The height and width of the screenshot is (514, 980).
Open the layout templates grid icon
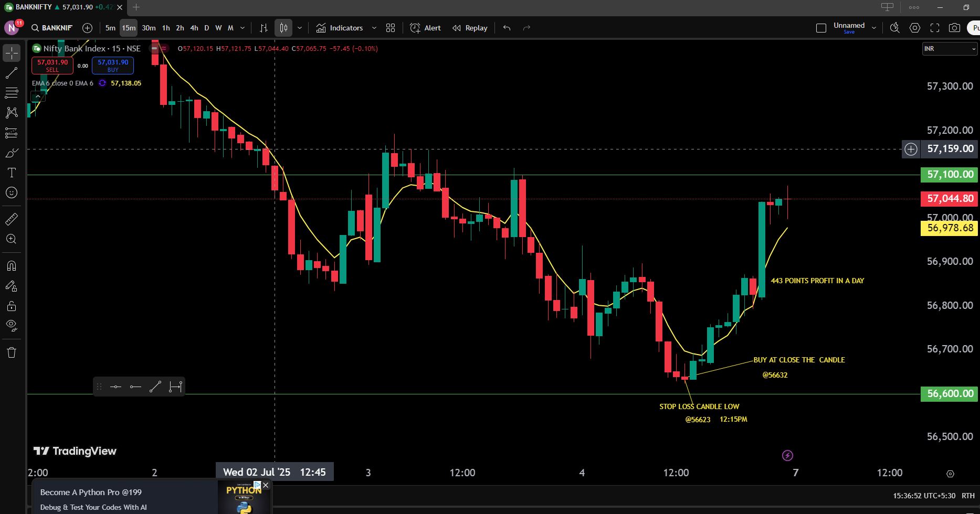coord(391,28)
